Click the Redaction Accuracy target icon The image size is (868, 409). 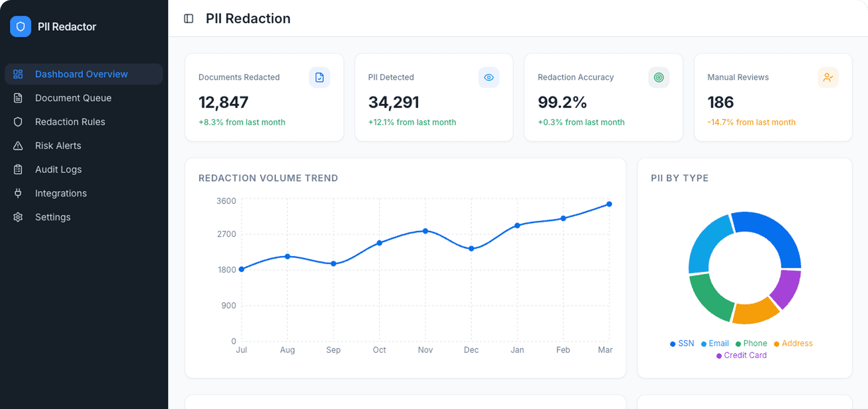pos(658,78)
